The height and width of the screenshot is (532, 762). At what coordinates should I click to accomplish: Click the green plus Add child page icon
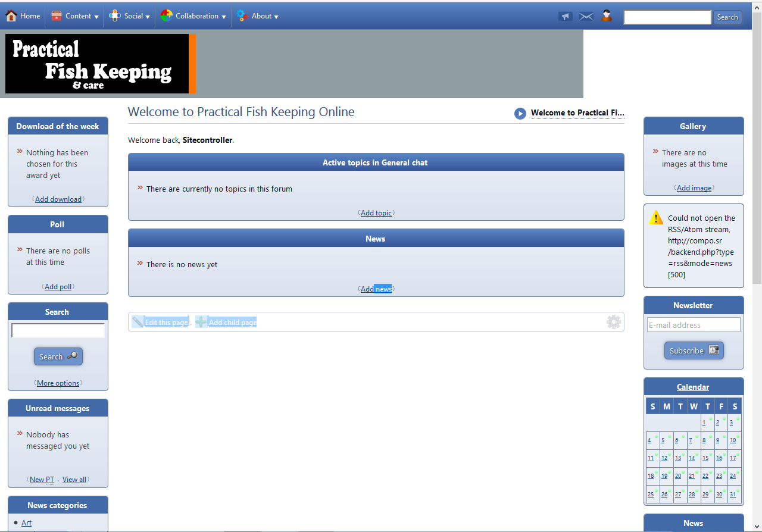pyautogui.click(x=201, y=322)
